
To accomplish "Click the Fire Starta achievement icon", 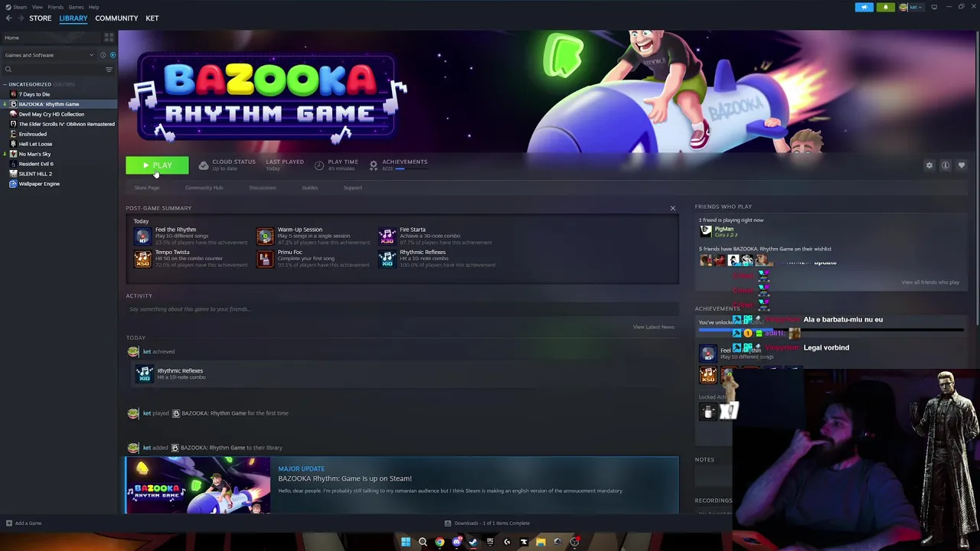I will pos(387,236).
